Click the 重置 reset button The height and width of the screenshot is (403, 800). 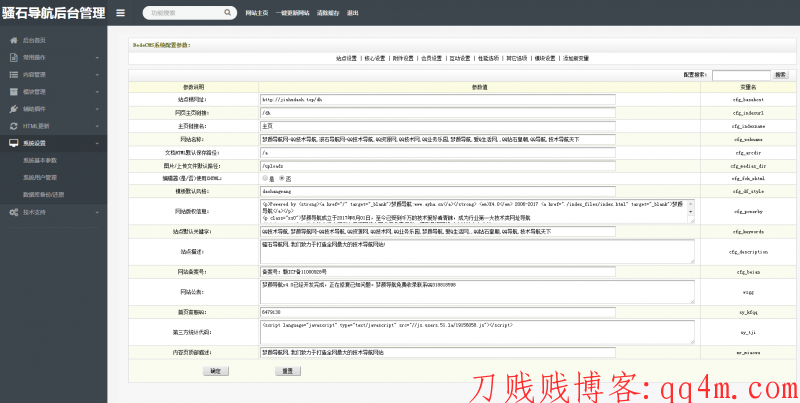pos(288,371)
